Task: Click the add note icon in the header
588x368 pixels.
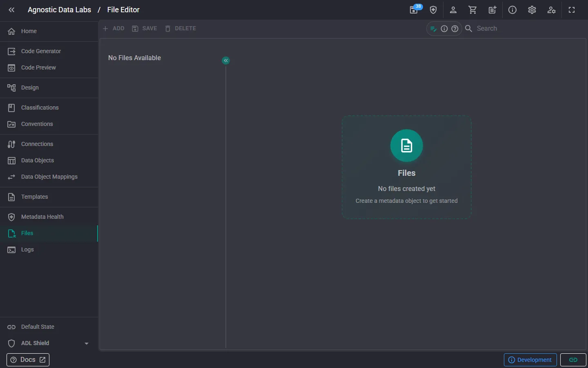Action: point(492,10)
